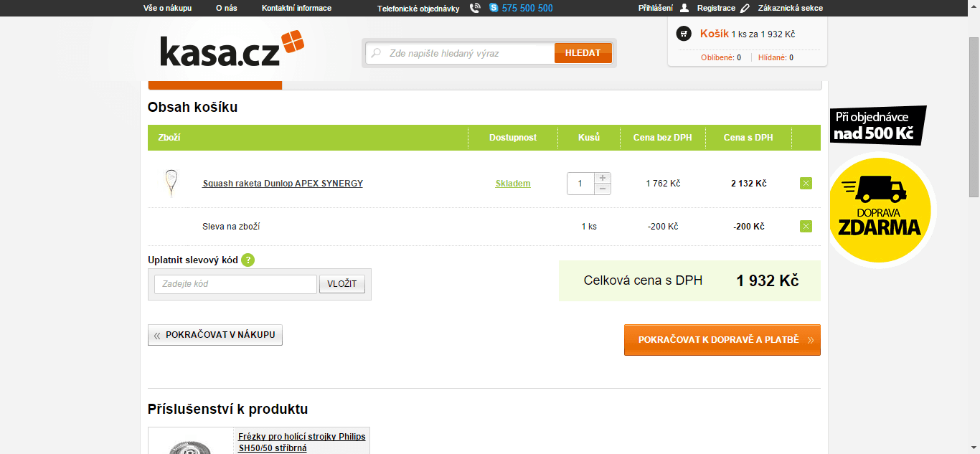980x454 pixels.
Task: Click POKRAČOVAT K DOPRAVĚ A PLATBĚ button
Action: pyautogui.click(x=722, y=340)
